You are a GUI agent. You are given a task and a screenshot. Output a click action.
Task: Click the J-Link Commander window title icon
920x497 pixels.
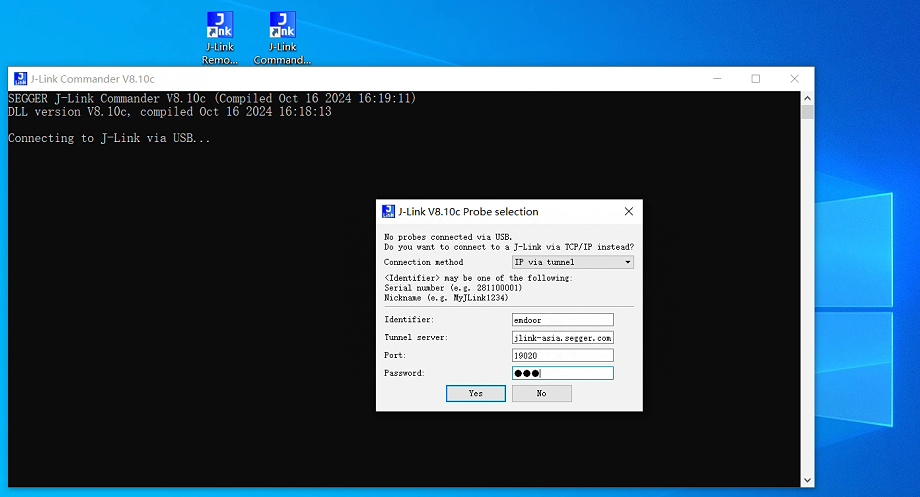pyautogui.click(x=19, y=79)
